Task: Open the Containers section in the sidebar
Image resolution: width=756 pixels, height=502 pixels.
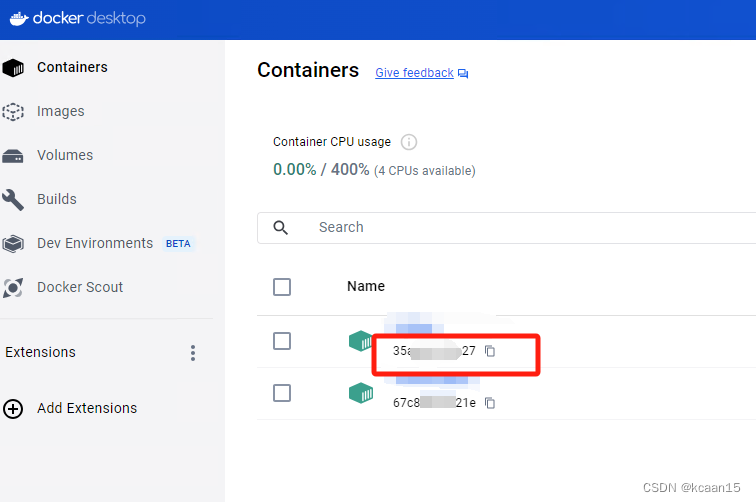Action: [x=72, y=67]
